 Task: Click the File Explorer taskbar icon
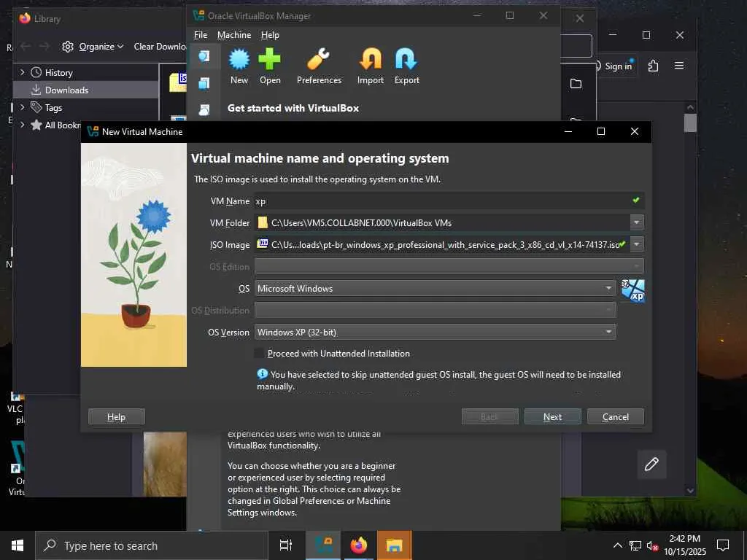pyautogui.click(x=395, y=545)
